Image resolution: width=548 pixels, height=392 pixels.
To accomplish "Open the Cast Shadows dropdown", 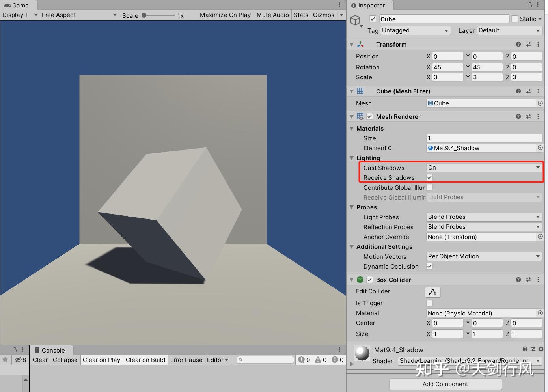I will point(484,167).
